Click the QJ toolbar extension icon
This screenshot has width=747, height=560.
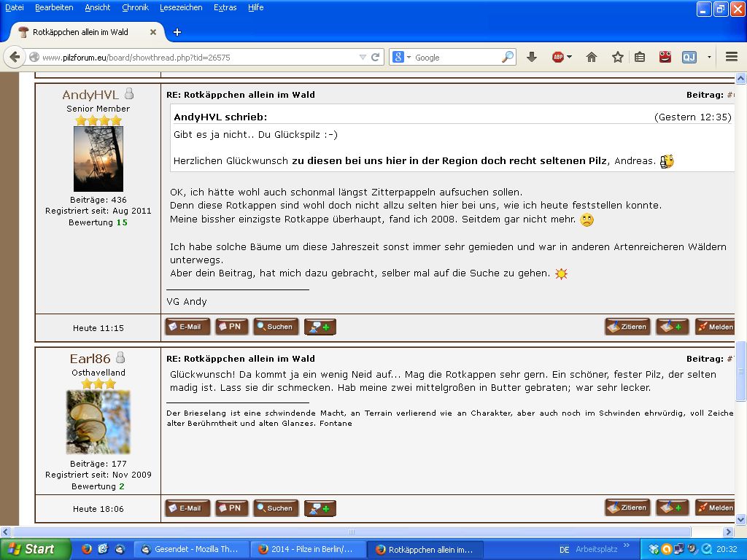click(x=689, y=57)
